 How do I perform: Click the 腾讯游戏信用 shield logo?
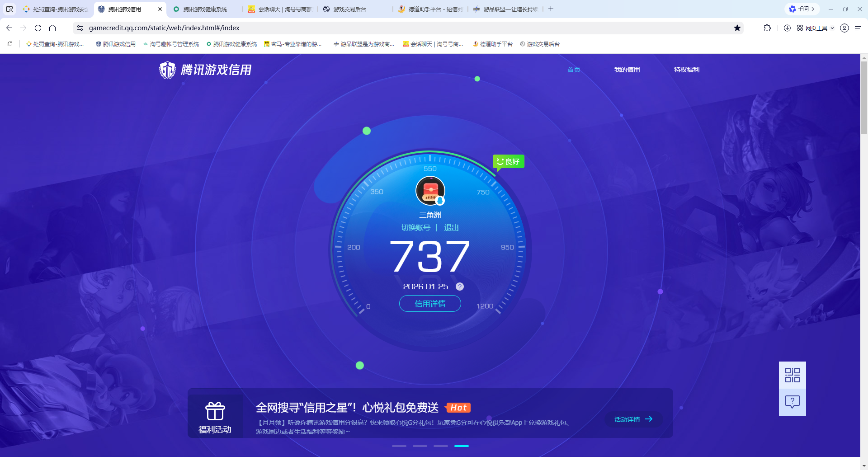tap(167, 70)
